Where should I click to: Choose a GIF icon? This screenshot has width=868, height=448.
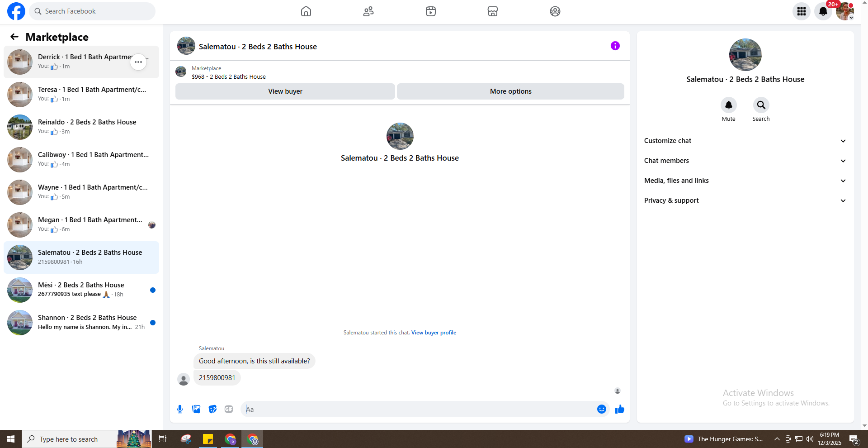(229, 409)
